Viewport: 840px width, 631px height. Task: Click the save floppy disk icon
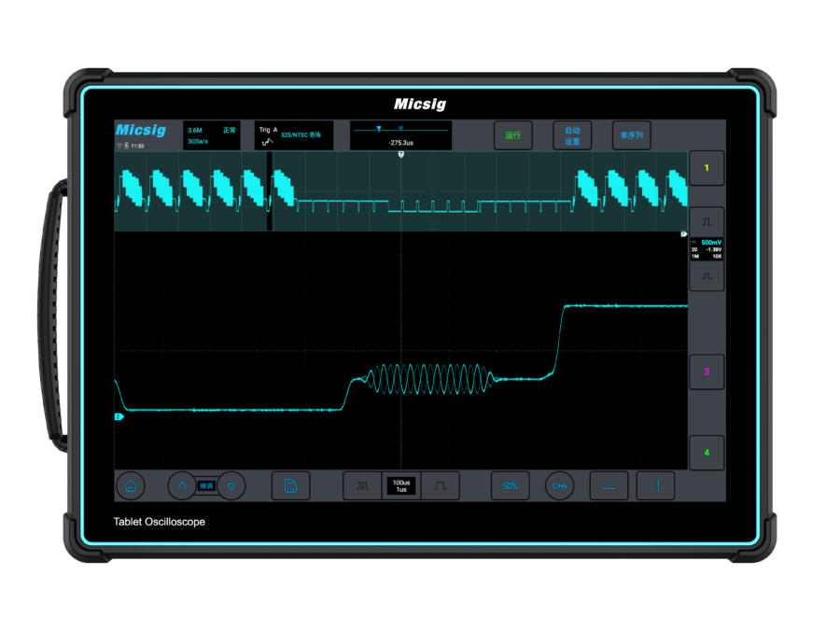coord(290,485)
